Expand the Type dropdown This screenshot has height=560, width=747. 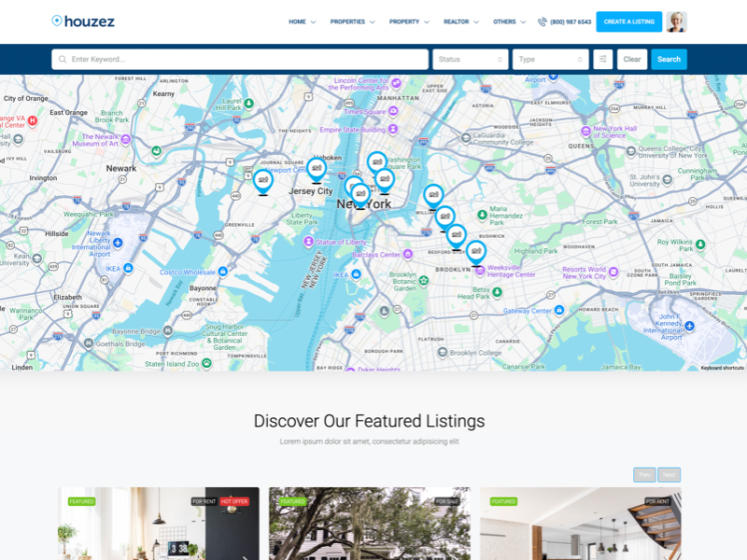click(x=551, y=60)
